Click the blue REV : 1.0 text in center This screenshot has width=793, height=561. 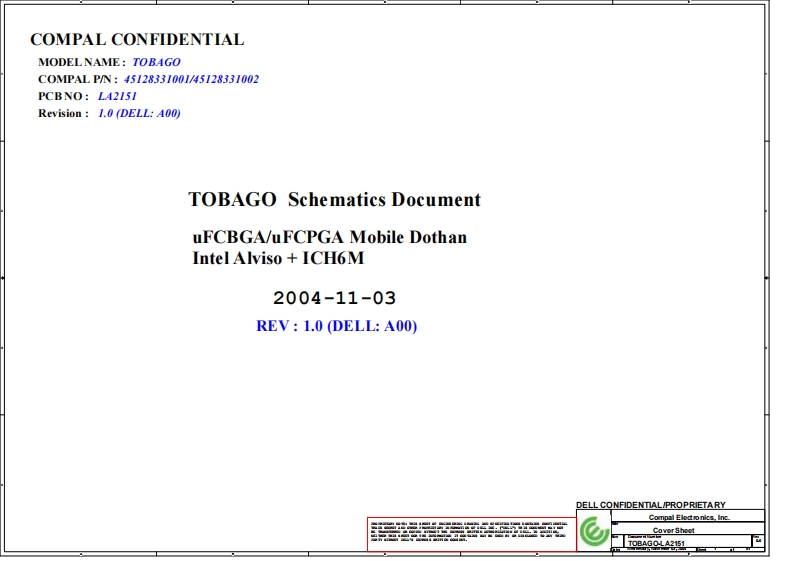[336, 326]
